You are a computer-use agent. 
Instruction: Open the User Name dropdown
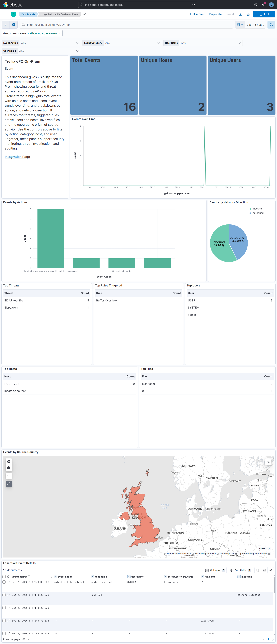[49, 51]
